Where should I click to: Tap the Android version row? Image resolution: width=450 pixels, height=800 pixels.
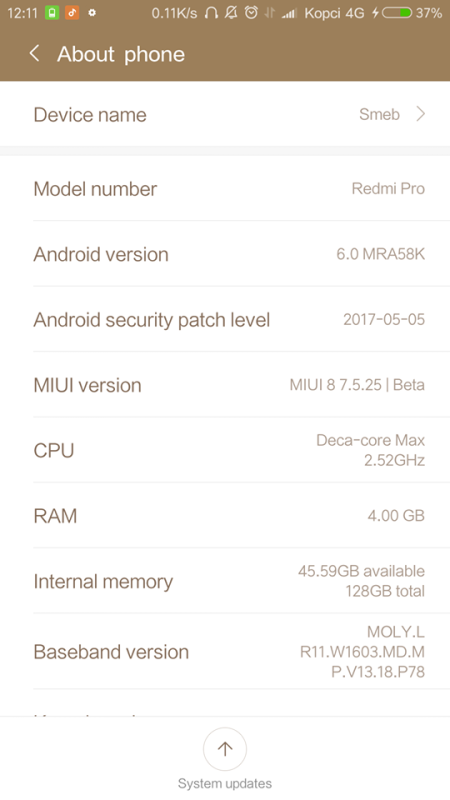(x=225, y=254)
